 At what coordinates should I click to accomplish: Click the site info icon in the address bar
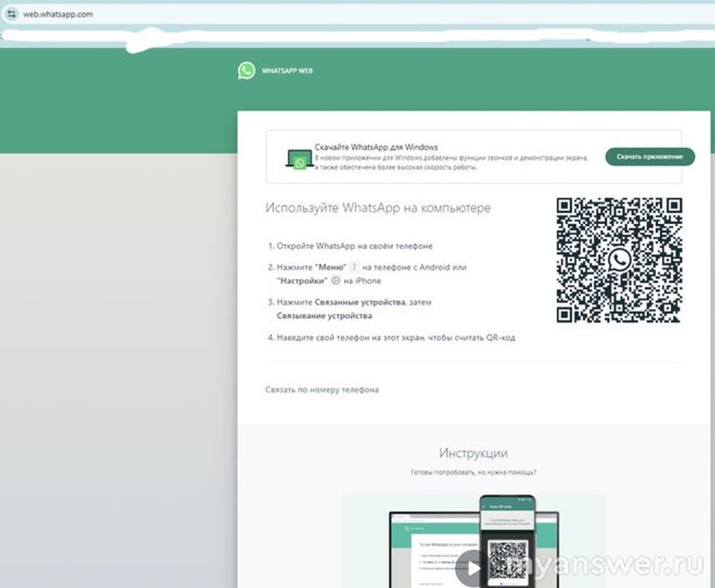click(11, 14)
